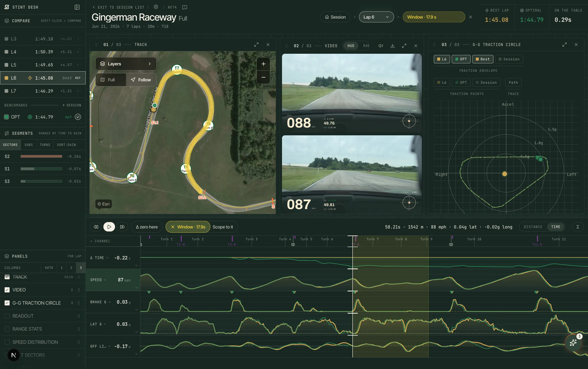Image resolution: width=588 pixels, height=369 pixels.
Task: Expand the G-G Traction Circle panel
Action: [564, 45]
